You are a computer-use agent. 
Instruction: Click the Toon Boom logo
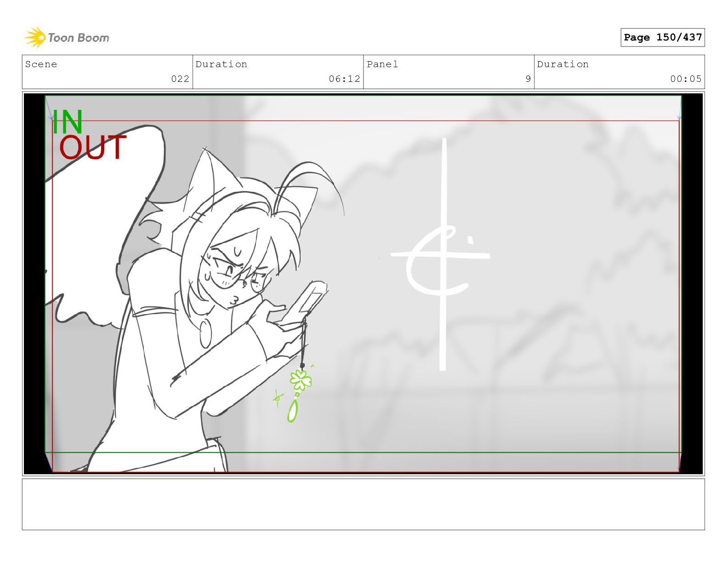(x=67, y=37)
